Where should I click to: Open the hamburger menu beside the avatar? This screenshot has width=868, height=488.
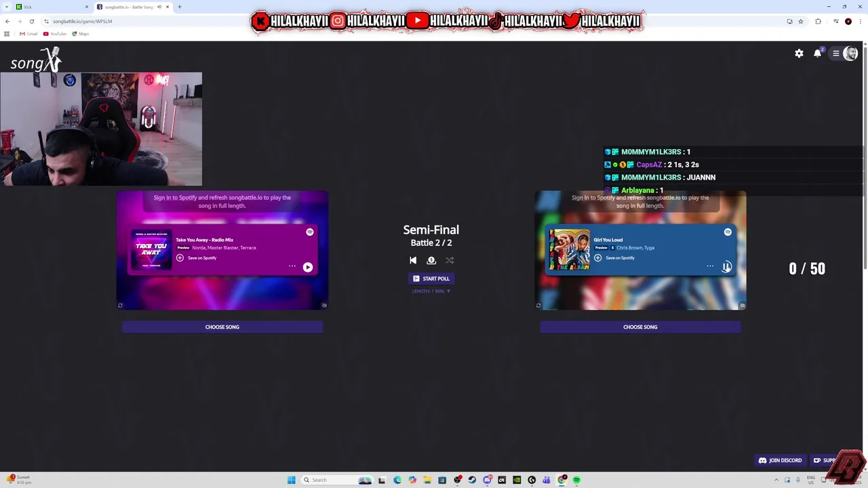pos(836,54)
